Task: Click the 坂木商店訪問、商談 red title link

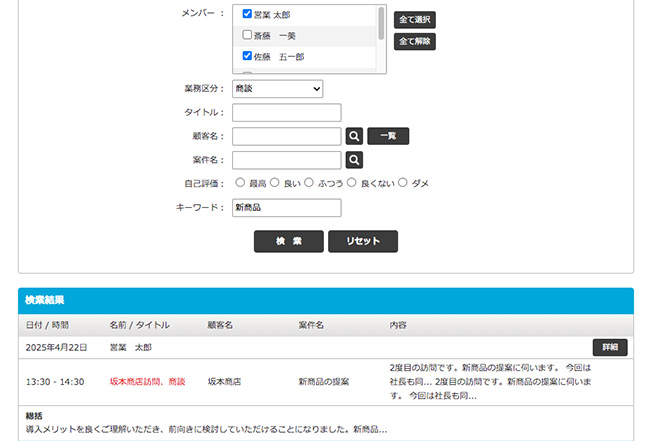Action: tap(147, 382)
